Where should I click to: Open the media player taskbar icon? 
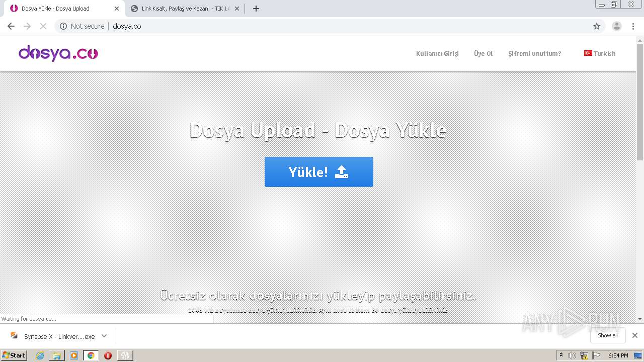[74, 355]
